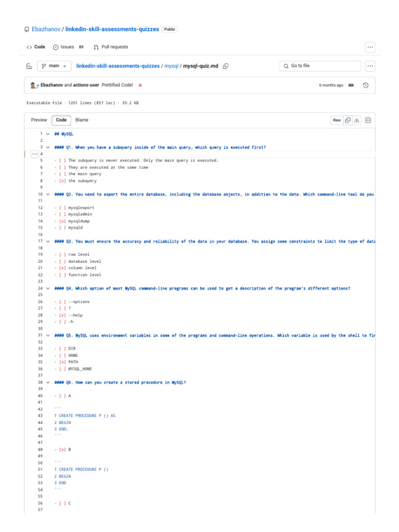Screen dimensions: 399x532
Task: Switch to the Pull requests tab
Action: pos(111,47)
